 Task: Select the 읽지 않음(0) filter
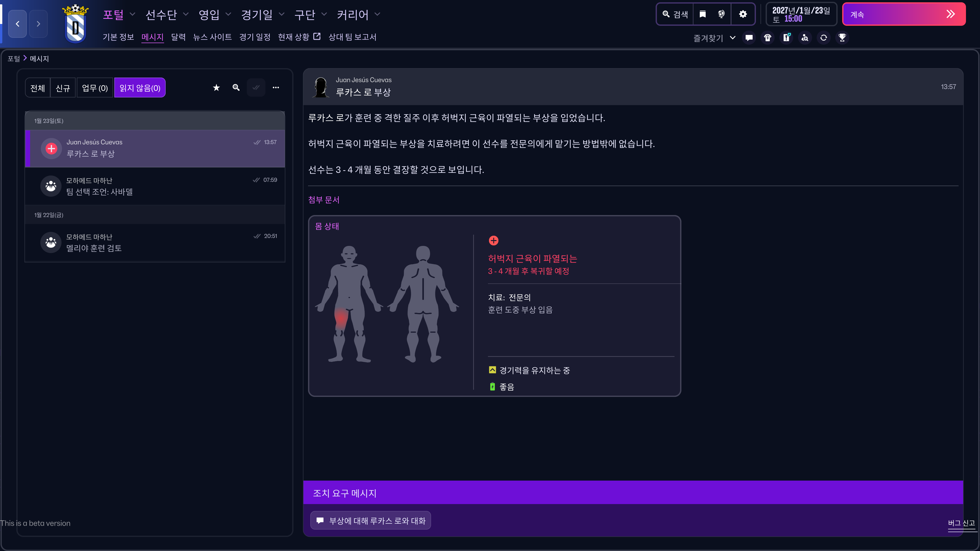(x=140, y=88)
